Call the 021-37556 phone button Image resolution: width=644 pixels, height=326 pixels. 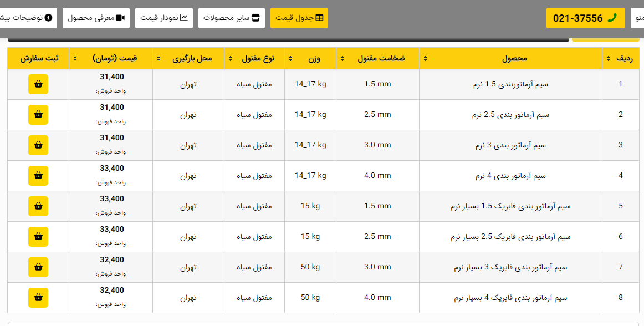tap(585, 18)
